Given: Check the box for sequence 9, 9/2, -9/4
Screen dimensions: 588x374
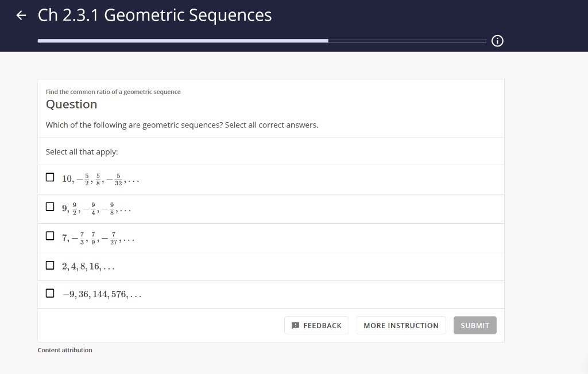Looking at the screenshot, I should point(50,207).
